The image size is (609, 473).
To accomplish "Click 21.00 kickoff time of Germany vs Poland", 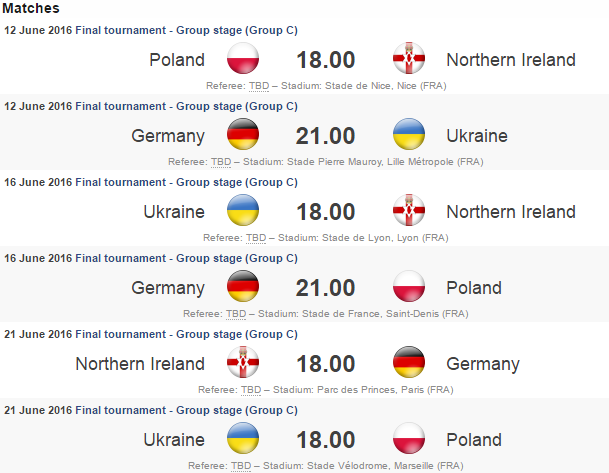I will 326,288.
